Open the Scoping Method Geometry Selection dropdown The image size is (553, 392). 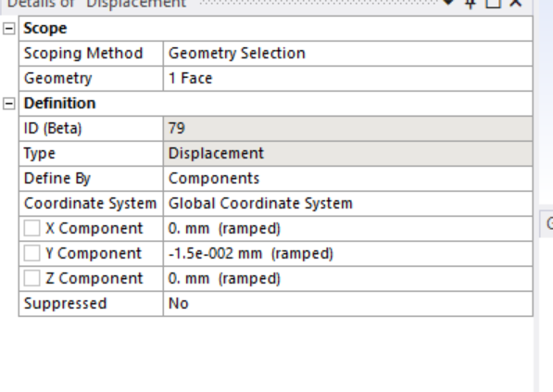[347, 53]
